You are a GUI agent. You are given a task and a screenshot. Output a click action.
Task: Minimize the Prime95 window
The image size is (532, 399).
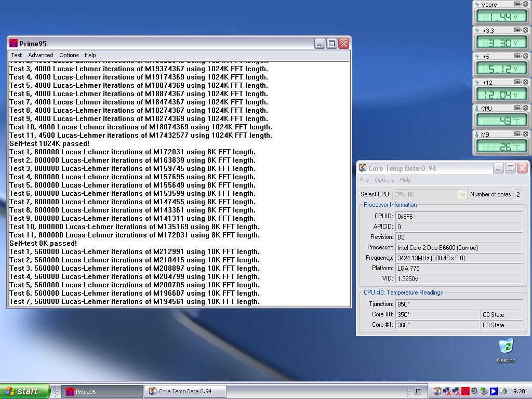click(x=320, y=44)
